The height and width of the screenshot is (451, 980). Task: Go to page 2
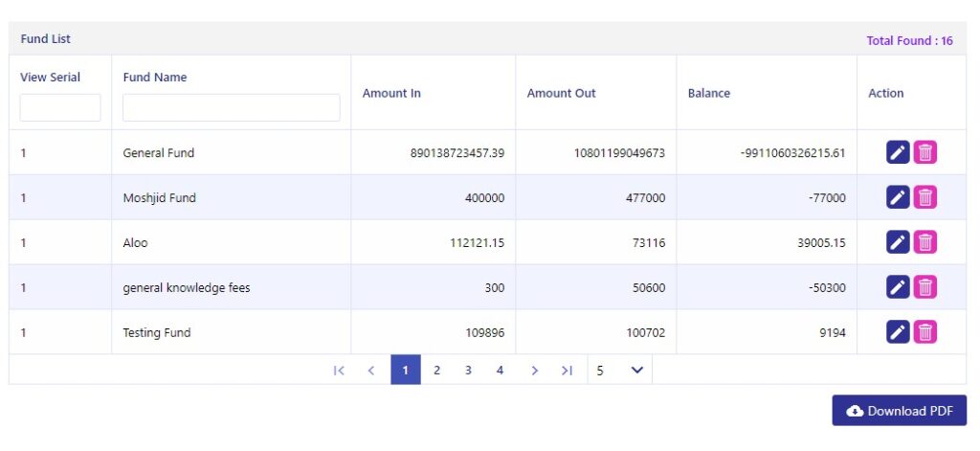click(436, 371)
